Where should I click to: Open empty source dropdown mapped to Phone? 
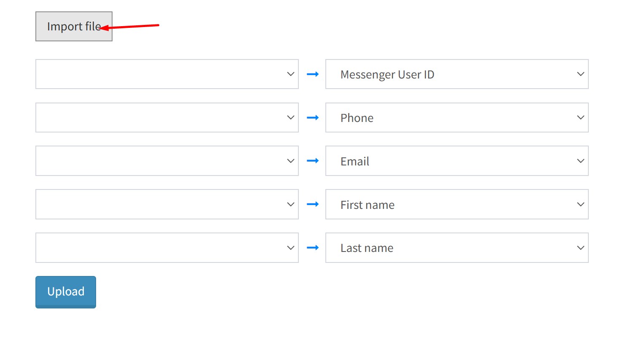pyautogui.click(x=167, y=118)
